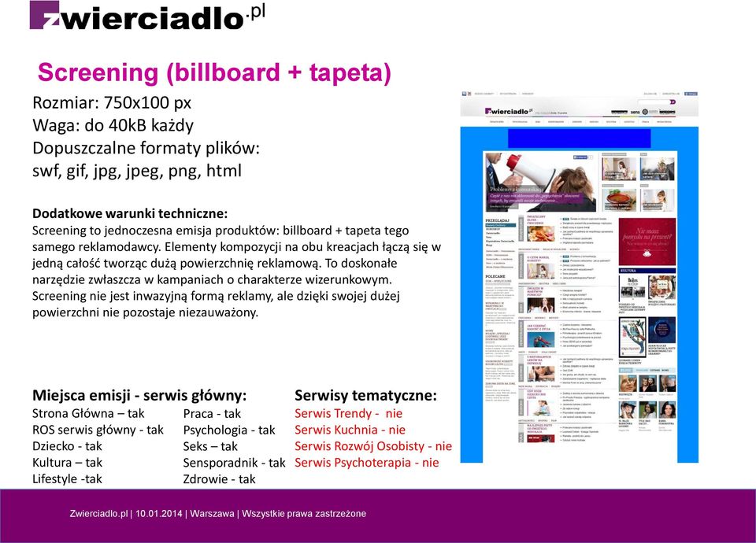Screen dimensions: 756x543
Task: Click red 'Serwis Rozwój Osobisty - nie' entry
Action: 373,446
